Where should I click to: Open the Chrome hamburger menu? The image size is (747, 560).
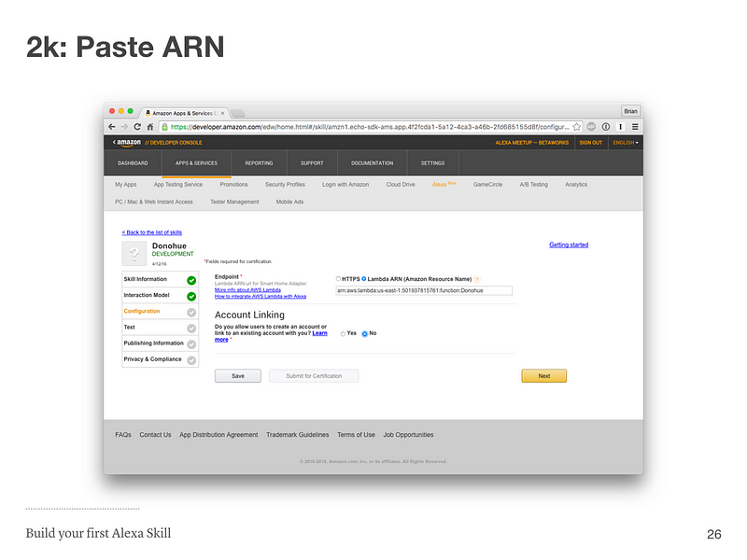[x=635, y=127]
